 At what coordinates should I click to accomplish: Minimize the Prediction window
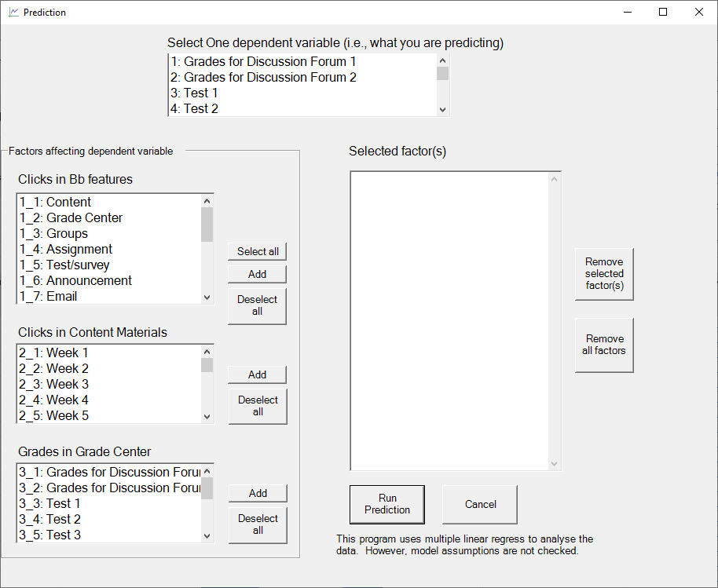coord(628,13)
